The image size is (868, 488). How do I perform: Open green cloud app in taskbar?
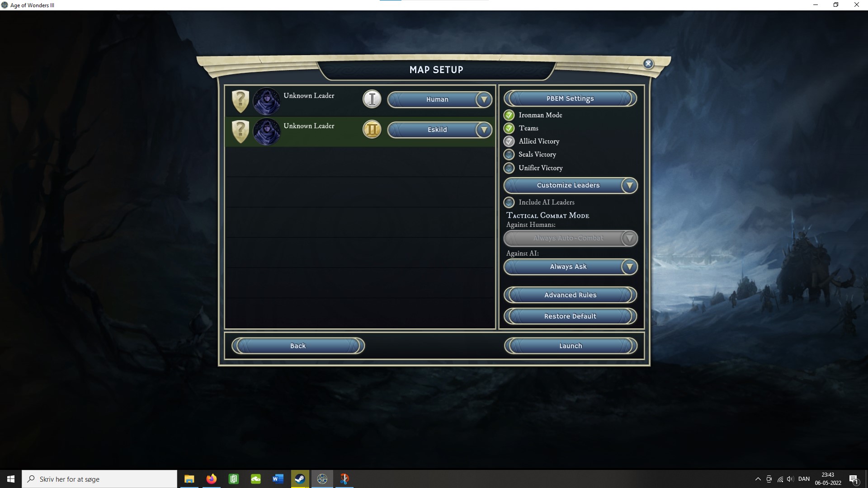255,479
